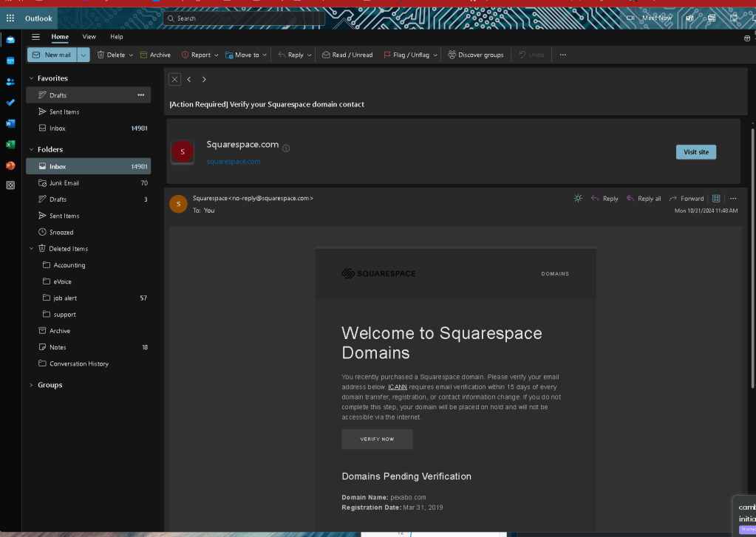This screenshot has width=756, height=537.
Task: Open Mail icon in left app rail
Action: [10, 40]
